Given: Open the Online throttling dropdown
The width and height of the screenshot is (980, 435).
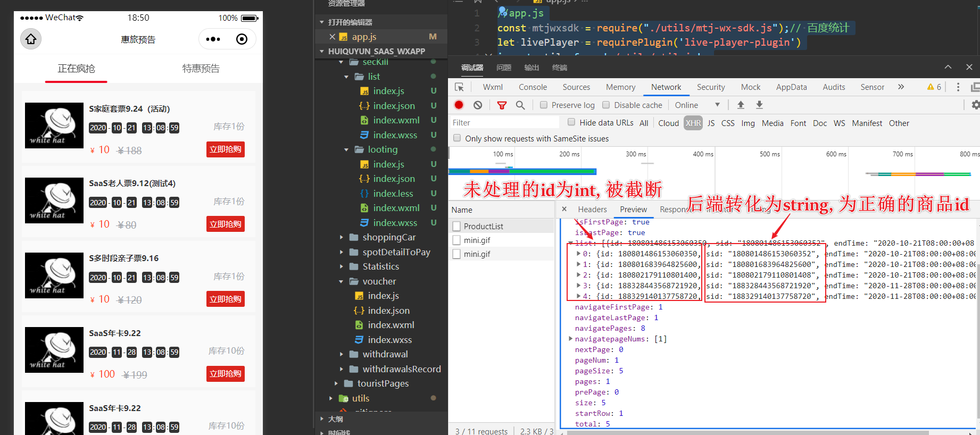Looking at the screenshot, I should tap(697, 105).
